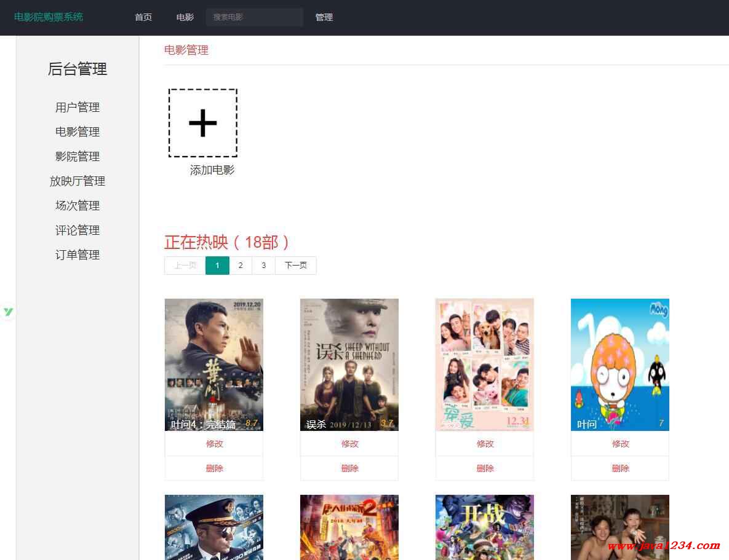This screenshot has width=729, height=560.
Task: Click the 电影管理 page heading
Action: 186,50
